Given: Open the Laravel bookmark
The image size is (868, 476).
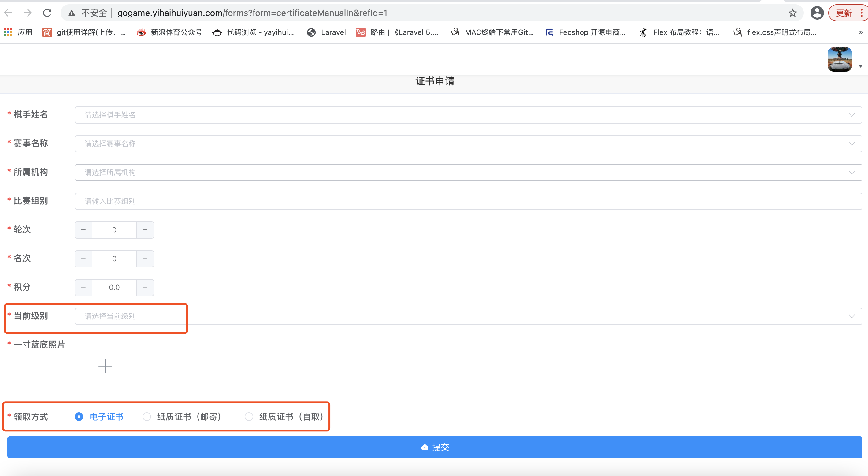Looking at the screenshot, I should tap(327, 32).
